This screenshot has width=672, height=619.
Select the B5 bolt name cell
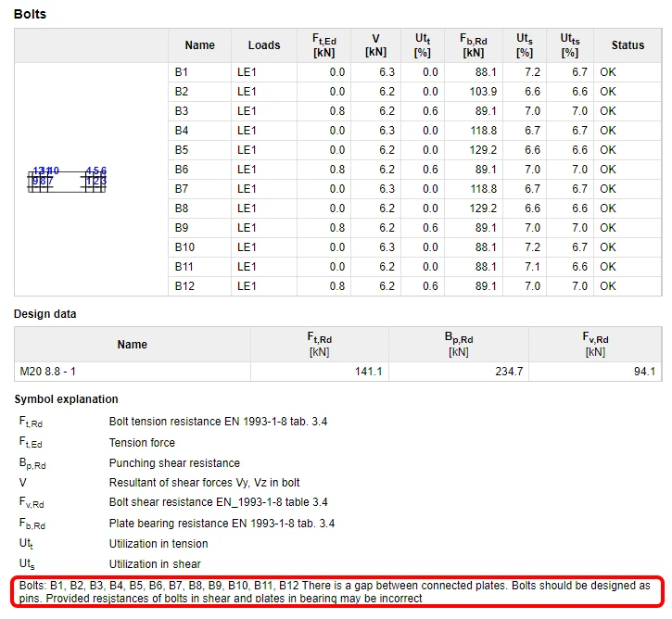coord(199,150)
